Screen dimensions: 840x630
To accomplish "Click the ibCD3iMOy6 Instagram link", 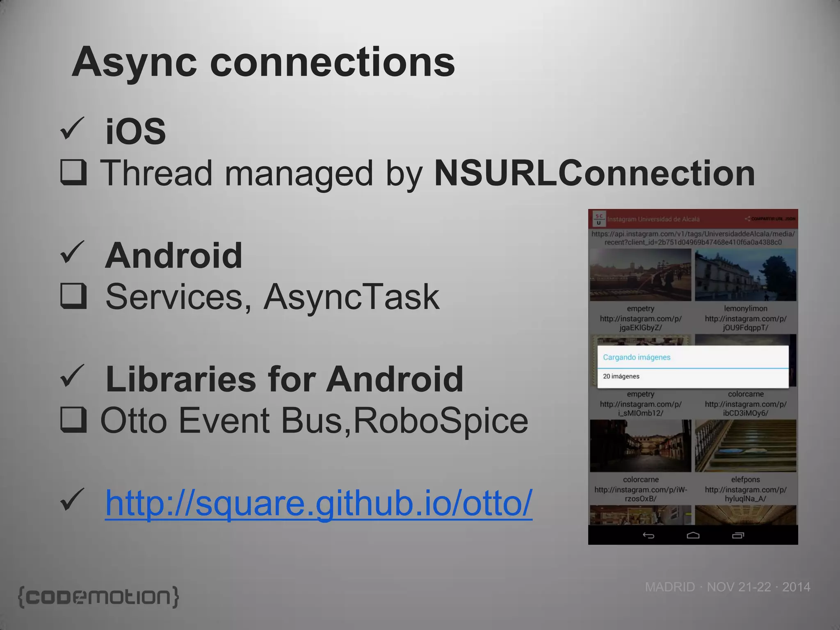I will pyautogui.click(x=746, y=409).
